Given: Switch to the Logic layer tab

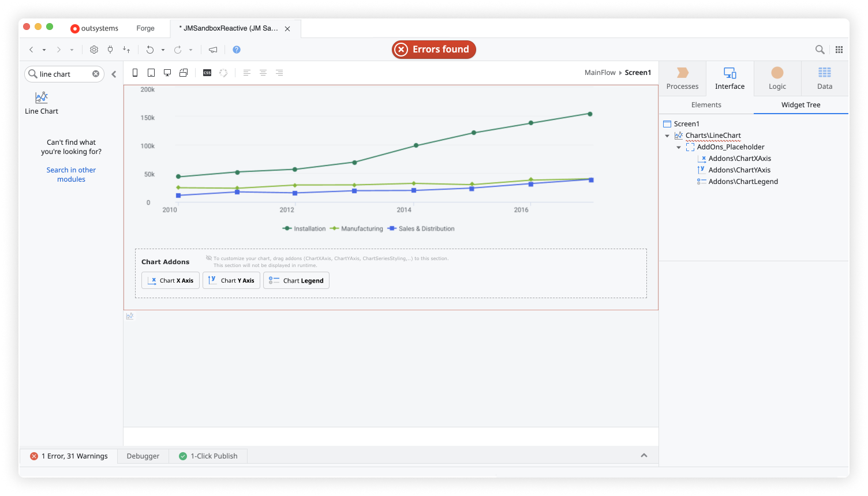Looking at the screenshot, I should pyautogui.click(x=777, y=78).
